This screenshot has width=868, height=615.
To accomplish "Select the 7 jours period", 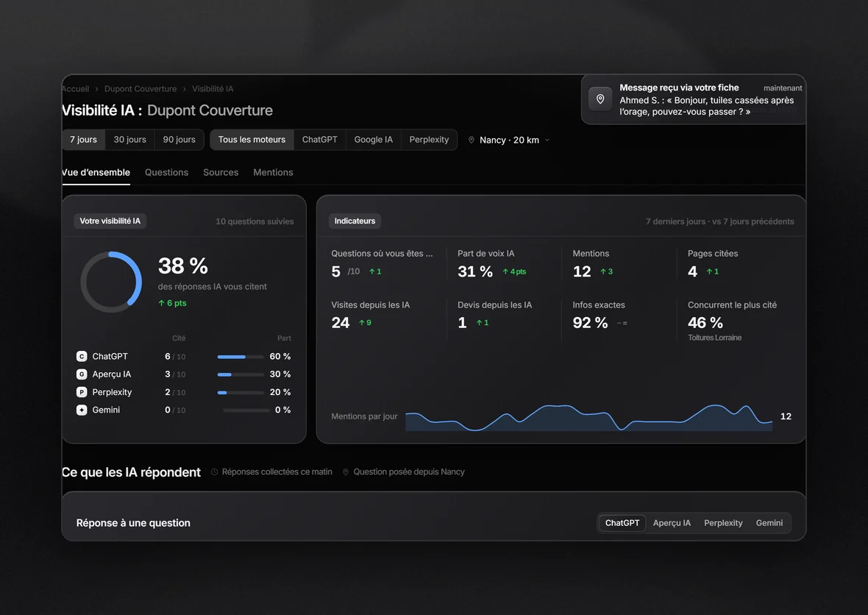I will pyautogui.click(x=83, y=140).
